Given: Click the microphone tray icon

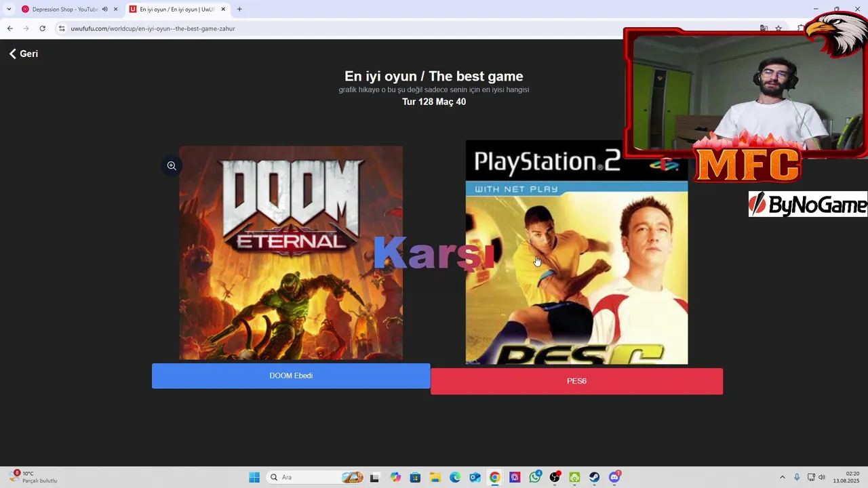Looking at the screenshot, I should tap(797, 477).
